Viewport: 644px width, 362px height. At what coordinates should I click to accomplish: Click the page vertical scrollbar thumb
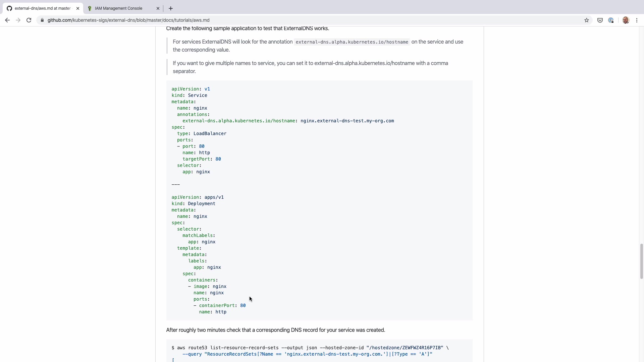641,261
